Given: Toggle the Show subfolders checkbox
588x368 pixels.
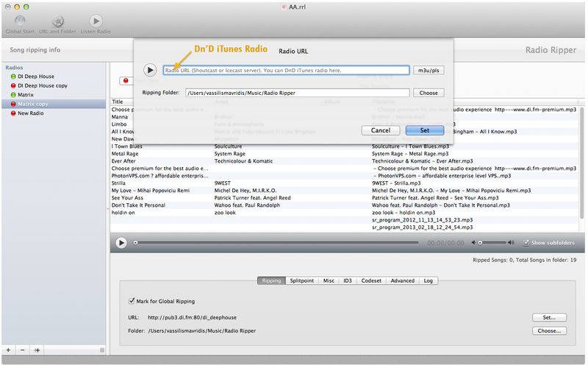Looking at the screenshot, I should (526, 243).
